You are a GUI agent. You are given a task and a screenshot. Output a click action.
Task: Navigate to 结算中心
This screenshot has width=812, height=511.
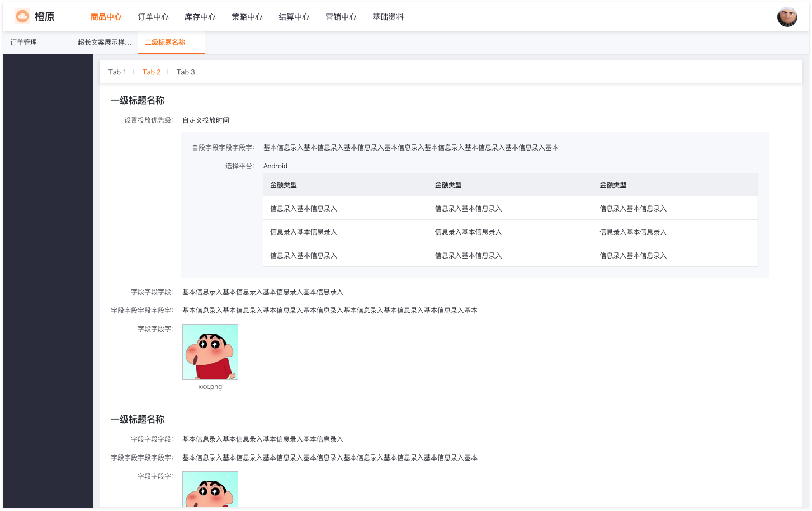tap(294, 17)
